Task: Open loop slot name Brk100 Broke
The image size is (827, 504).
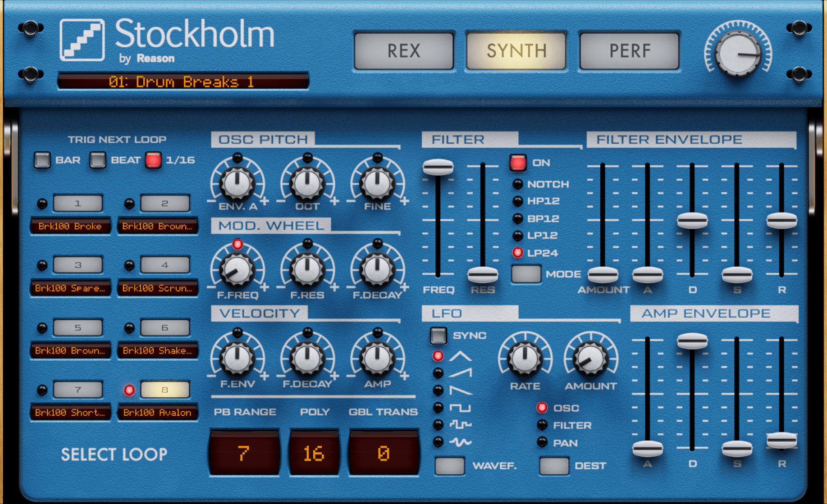Action: [x=70, y=226]
